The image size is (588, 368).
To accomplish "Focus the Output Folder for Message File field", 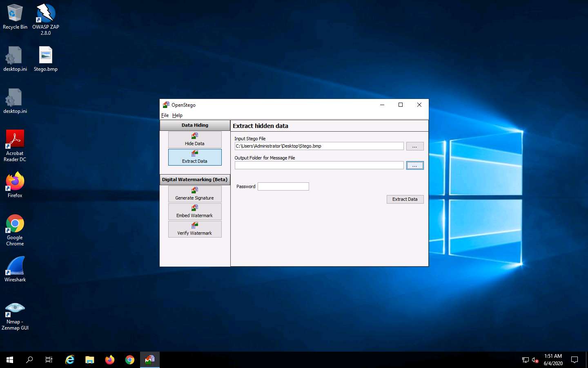I will coord(319,165).
